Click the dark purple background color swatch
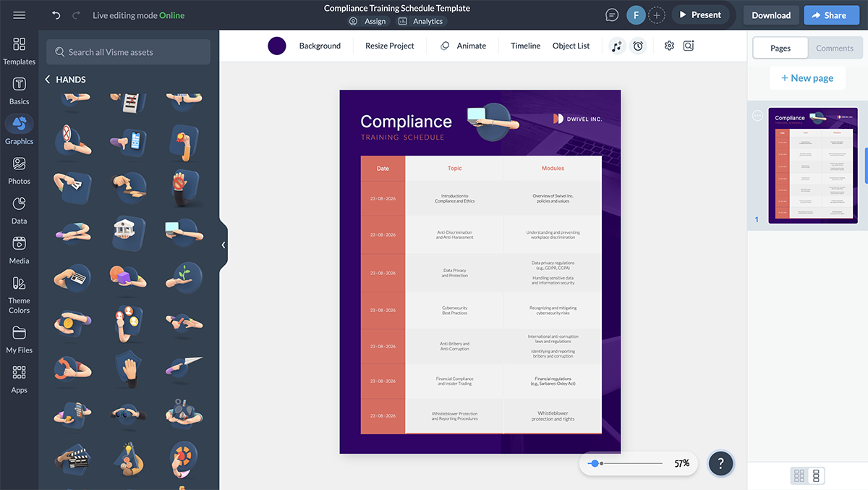This screenshot has width=868, height=490. (277, 46)
